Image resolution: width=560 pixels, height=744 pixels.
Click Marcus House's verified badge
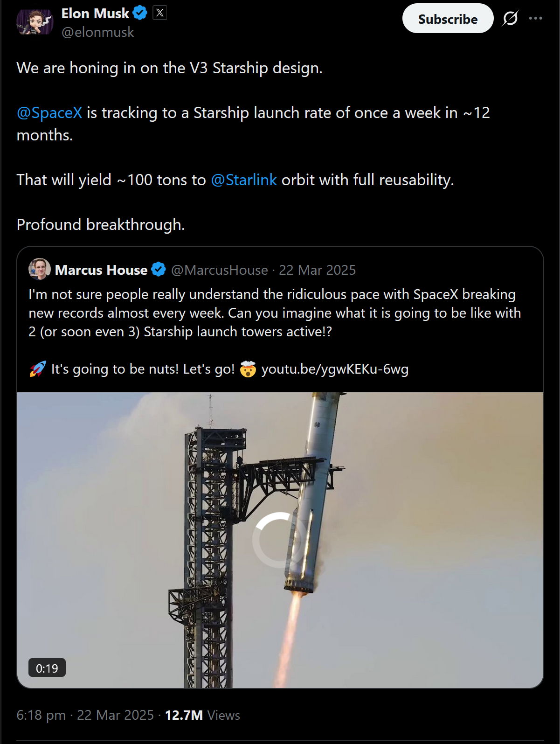click(x=159, y=270)
